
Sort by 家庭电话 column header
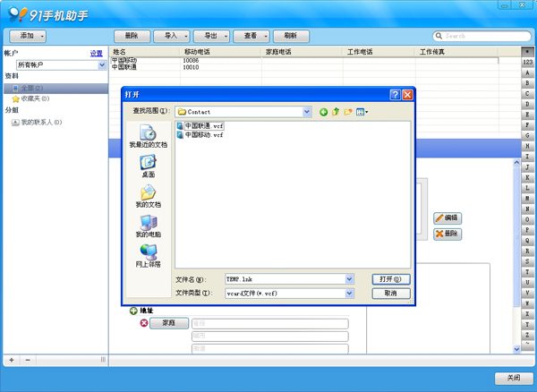[303, 52]
